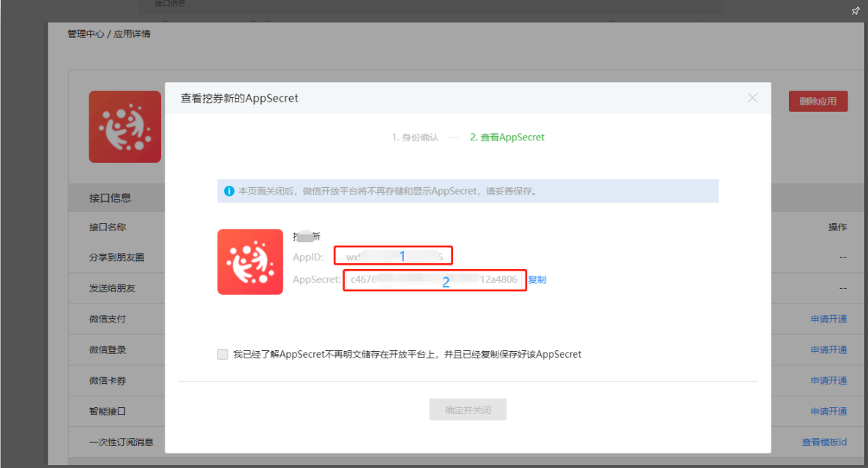Screen dimensions: 868x468
Task: Click the app logo in the dialog
Action: coord(250,262)
